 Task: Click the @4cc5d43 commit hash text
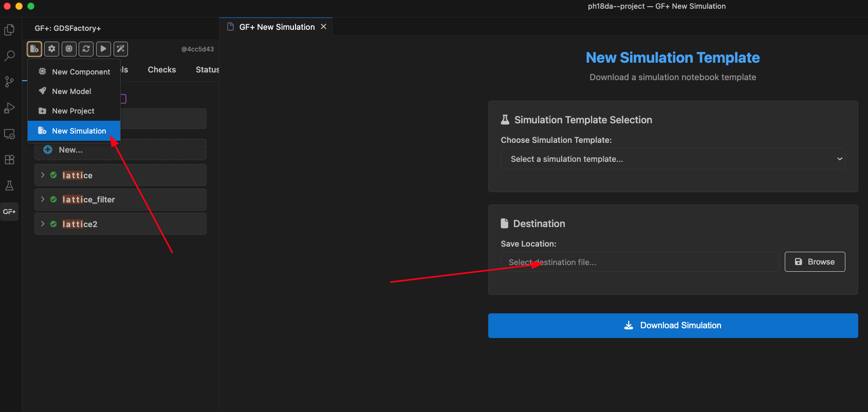click(197, 49)
